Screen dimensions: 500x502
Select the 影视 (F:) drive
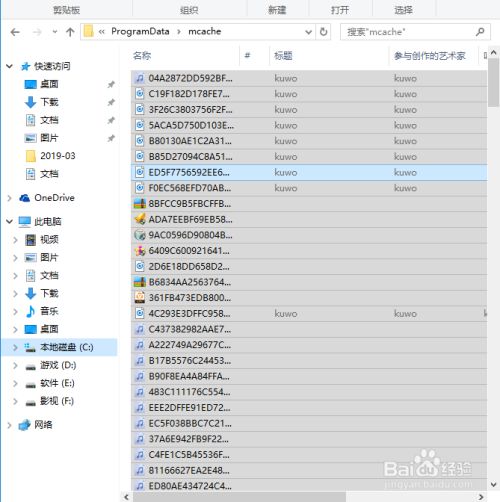click(57, 401)
